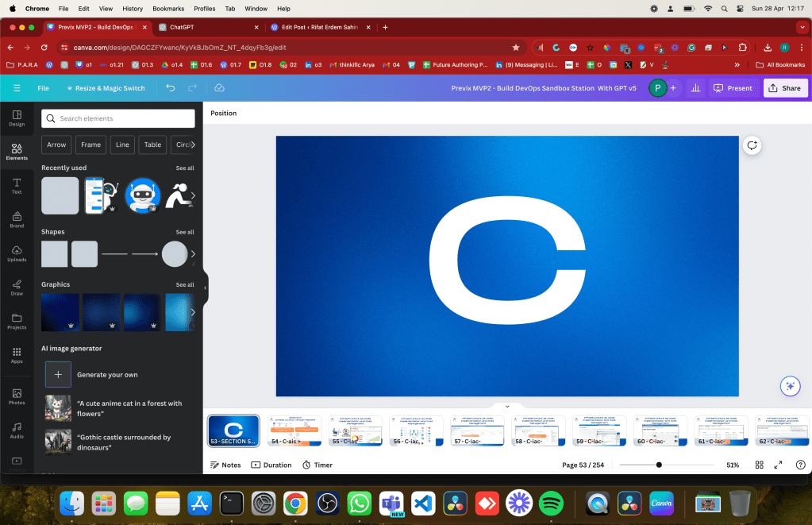The width and height of the screenshot is (812, 525).
Task: Open the Apps panel in sidebar
Action: click(17, 356)
